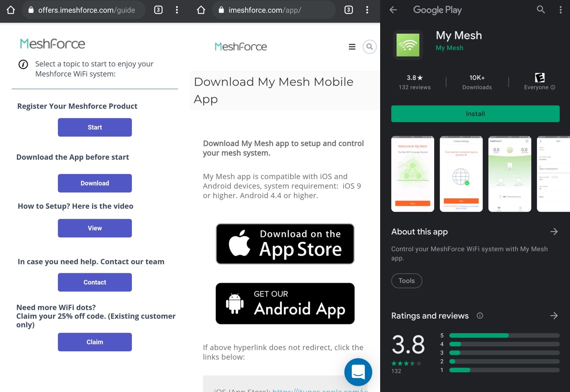The image size is (570, 392).
Task: Open the tab switcher in the offers.imeshforce.com browser
Action: [158, 10]
